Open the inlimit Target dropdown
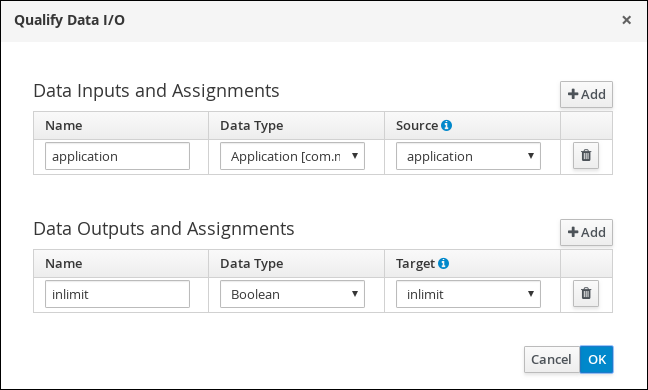This screenshot has width=648, height=390. 468,294
